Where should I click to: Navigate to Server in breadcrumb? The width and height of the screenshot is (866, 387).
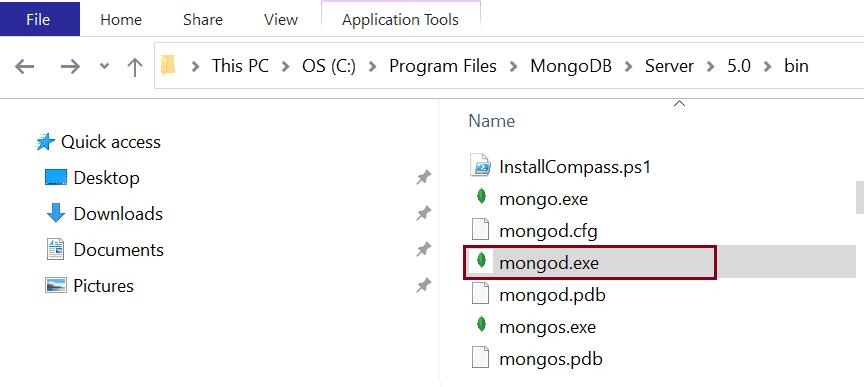click(x=669, y=66)
